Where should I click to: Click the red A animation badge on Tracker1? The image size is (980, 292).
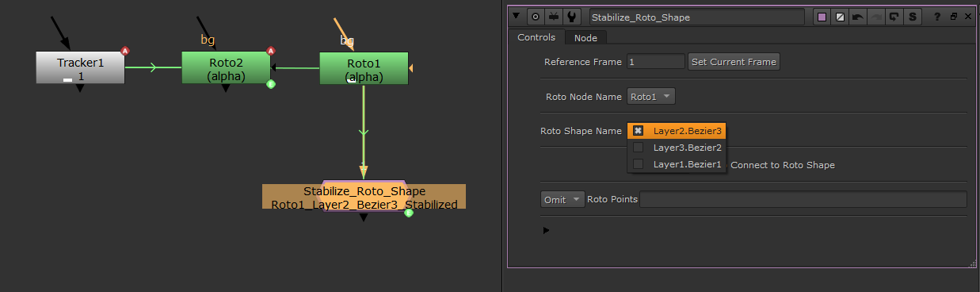point(124,51)
